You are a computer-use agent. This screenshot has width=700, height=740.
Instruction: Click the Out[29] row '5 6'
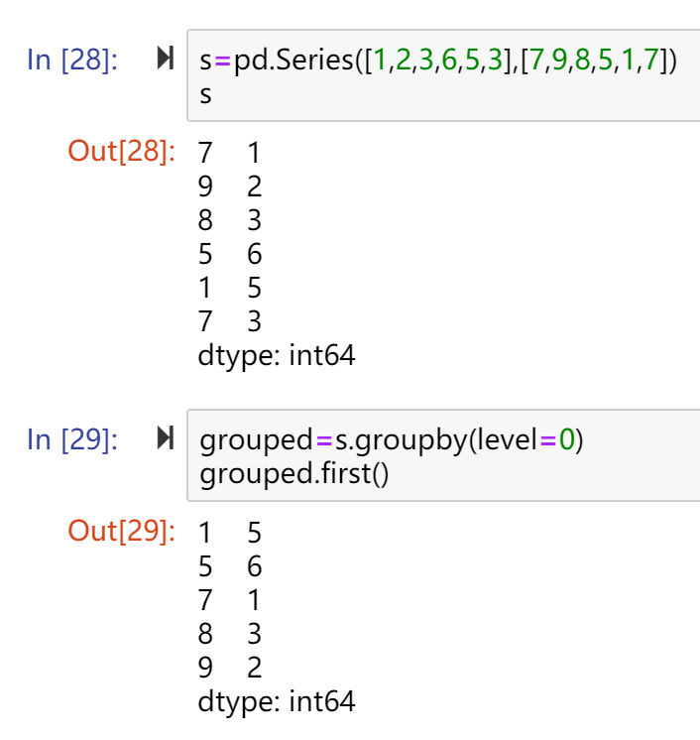point(230,566)
